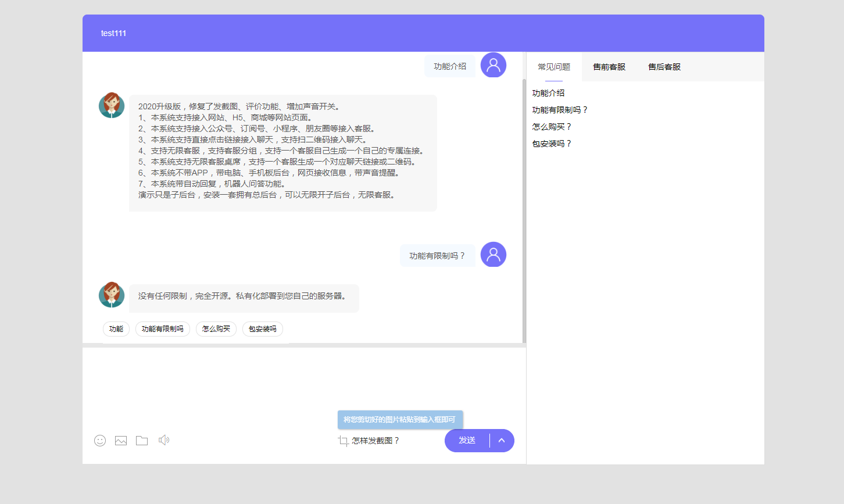Click the 没有任何限制，完全开源 reply text
Screen dimensions: 844x504
tap(244, 296)
